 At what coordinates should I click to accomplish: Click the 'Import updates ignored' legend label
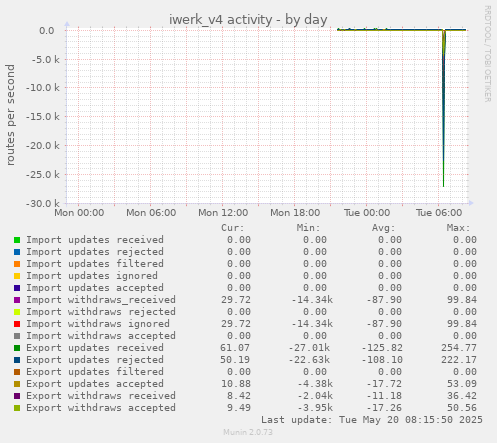(x=92, y=276)
